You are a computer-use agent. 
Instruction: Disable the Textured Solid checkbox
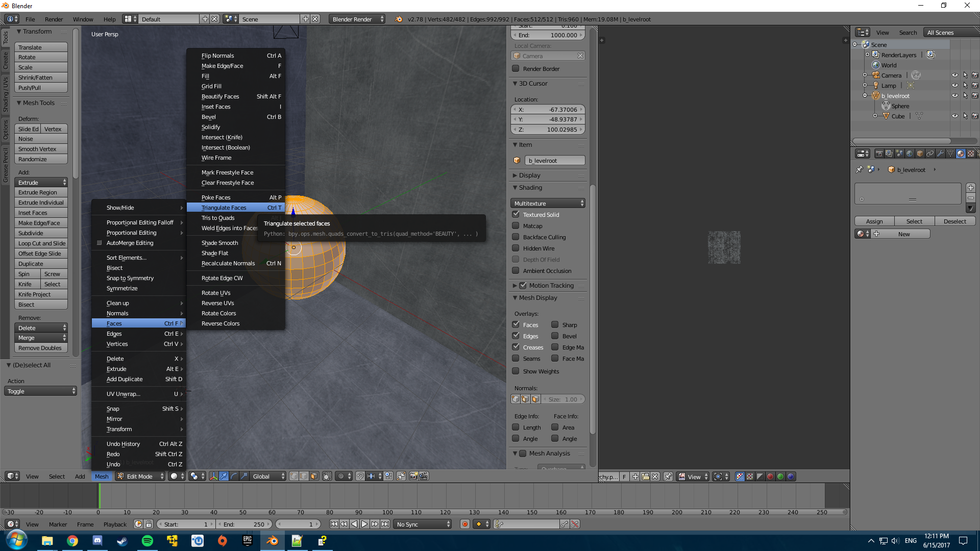click(516, 215)
